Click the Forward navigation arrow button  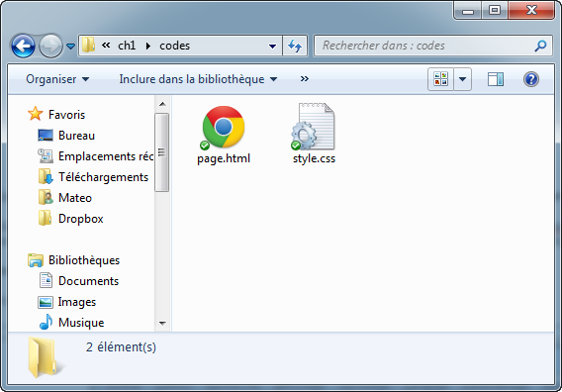(x=50, y=46)
